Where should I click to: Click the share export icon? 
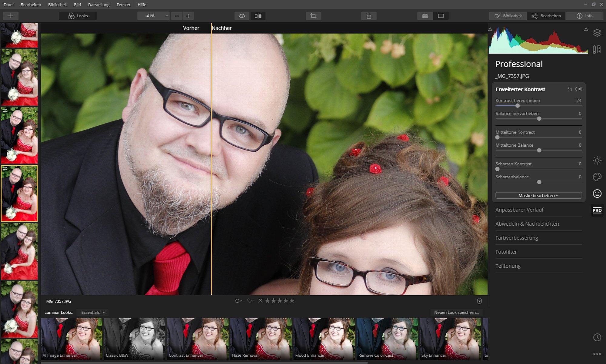click(x=369, y=16)
